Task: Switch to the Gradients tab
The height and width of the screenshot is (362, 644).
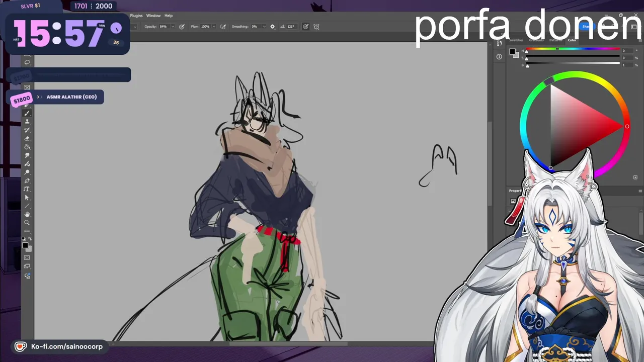Action: (x=536, y=40)
